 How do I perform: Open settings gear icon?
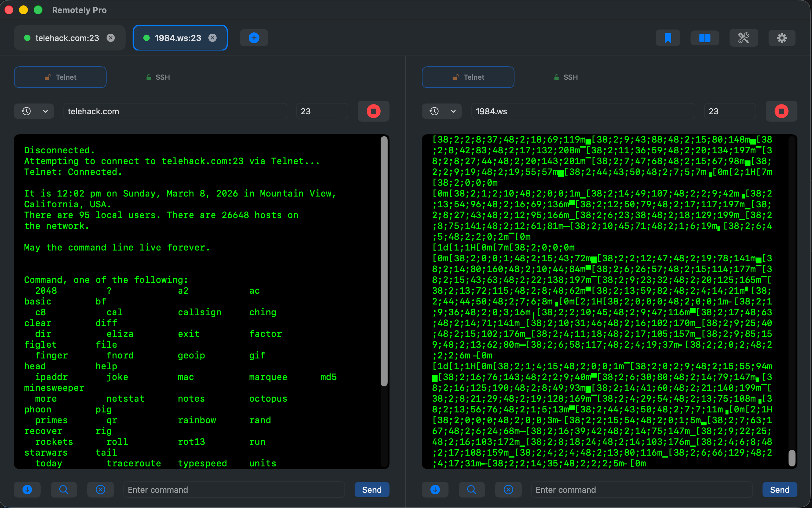click(x=782, y=38)
